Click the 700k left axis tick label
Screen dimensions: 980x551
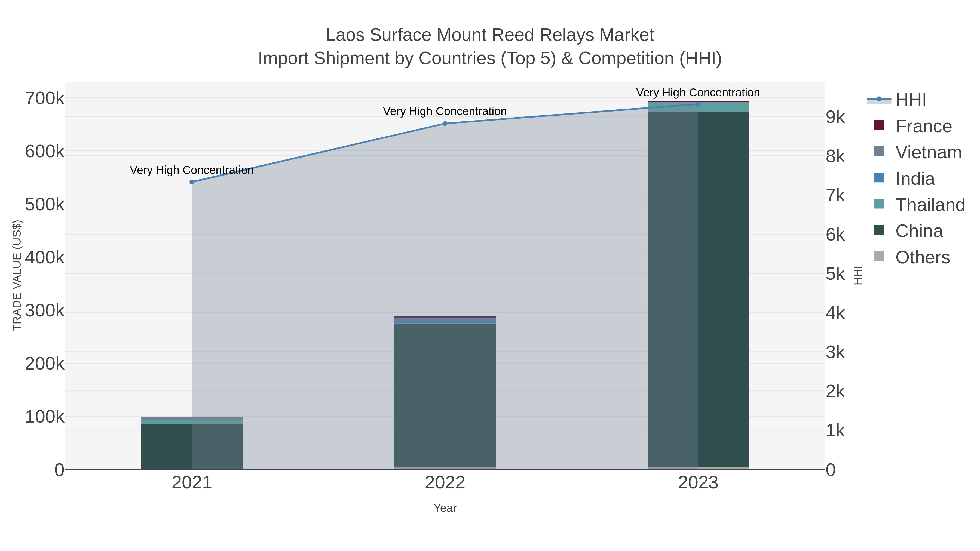pyautogui.click(x=45, y=98)
